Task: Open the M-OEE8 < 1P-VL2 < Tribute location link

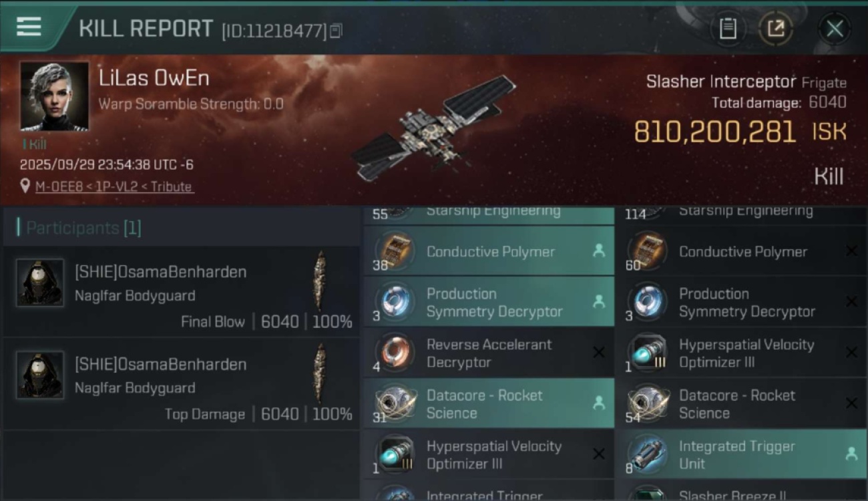Action: click(x=114, y=187)
